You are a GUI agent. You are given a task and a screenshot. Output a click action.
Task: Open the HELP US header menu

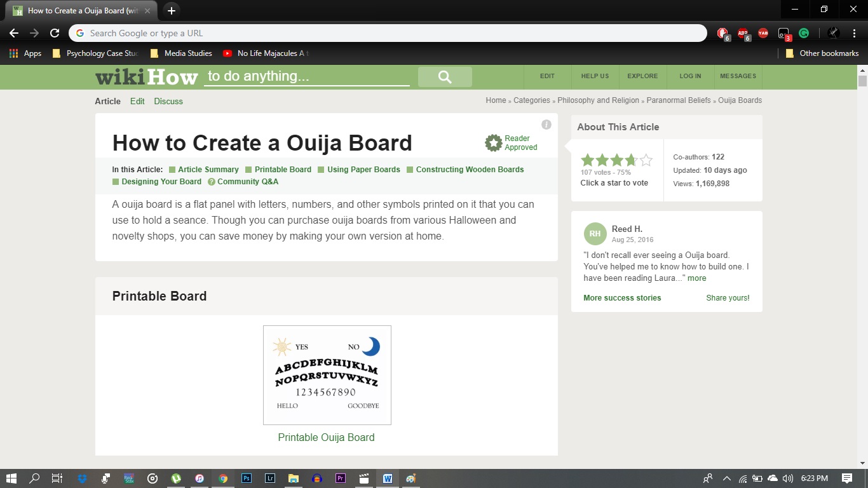[595, 76]
